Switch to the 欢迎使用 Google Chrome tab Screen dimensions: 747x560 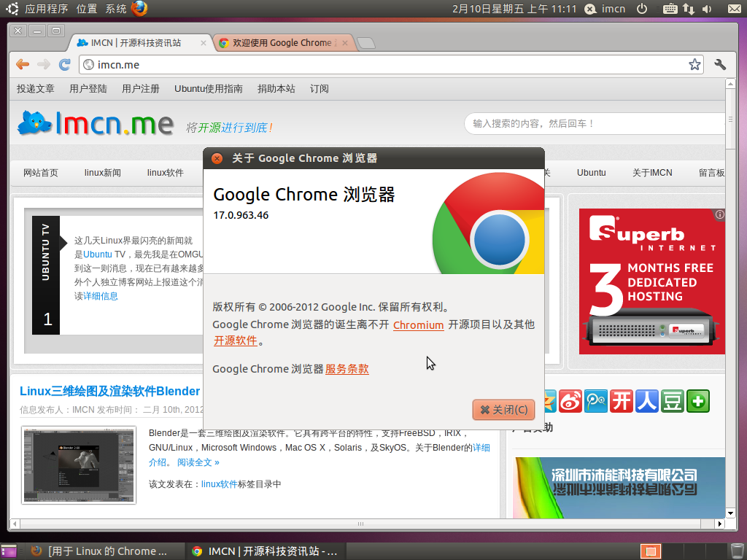pos(282,43)
